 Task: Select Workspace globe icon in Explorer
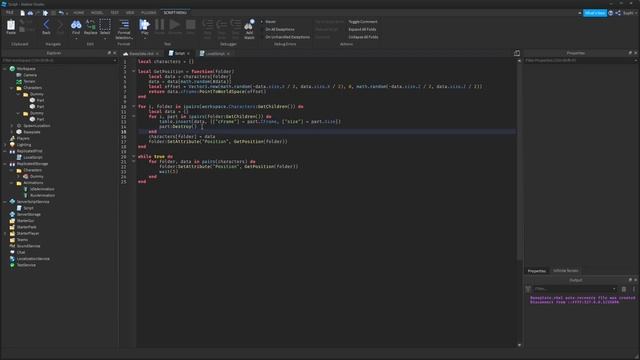tap(12, 69)
